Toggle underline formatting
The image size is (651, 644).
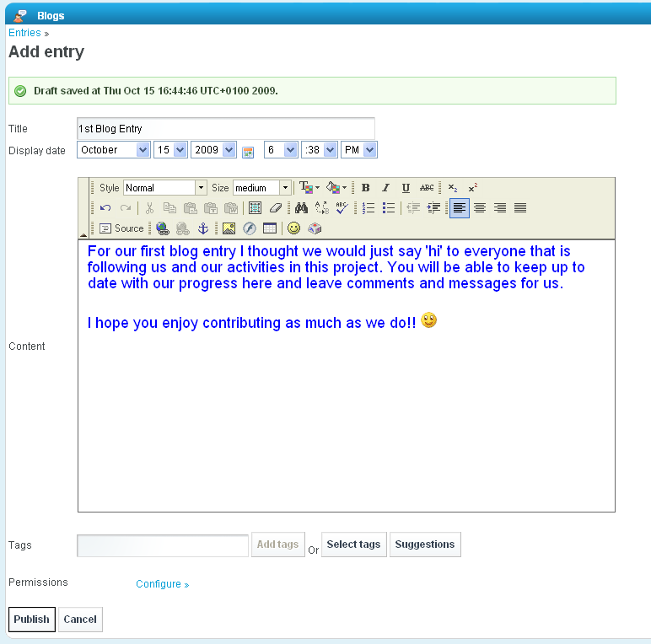(x=406, y=188)
